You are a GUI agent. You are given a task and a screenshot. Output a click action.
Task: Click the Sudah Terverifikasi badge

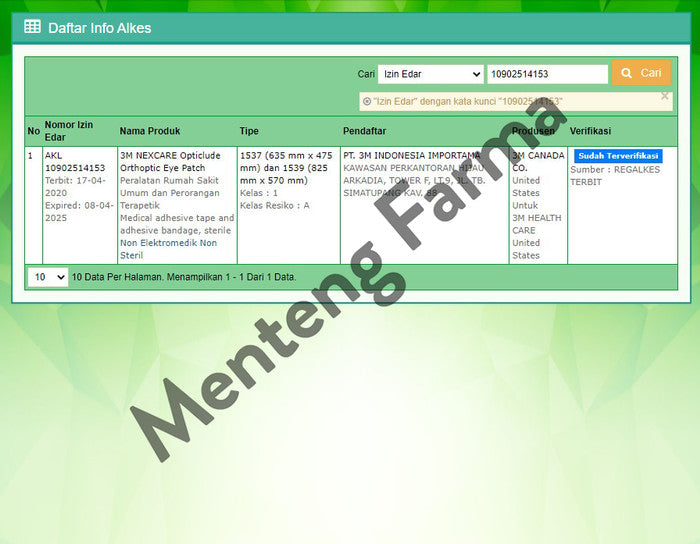pyautogui.click(x=618, y=156)
